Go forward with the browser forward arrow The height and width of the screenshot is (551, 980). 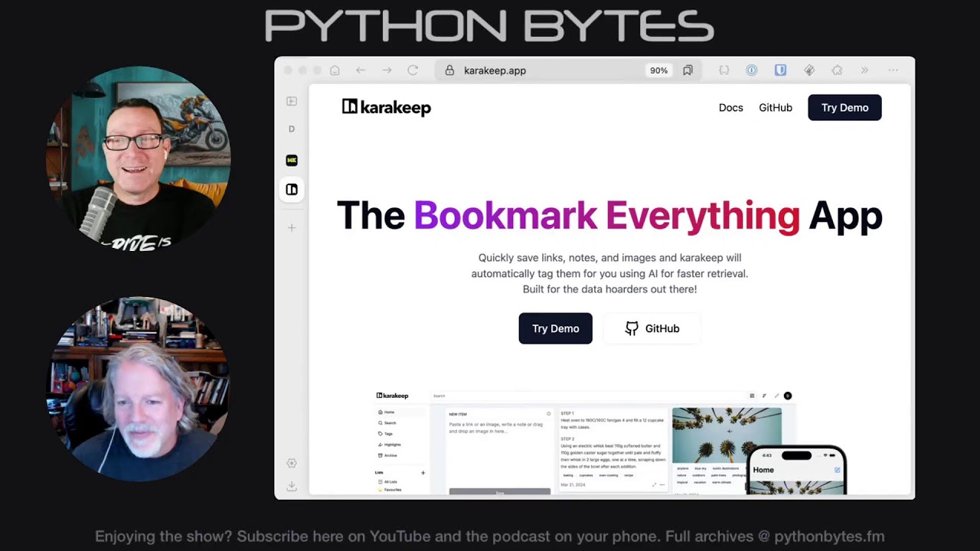point(387,70)
